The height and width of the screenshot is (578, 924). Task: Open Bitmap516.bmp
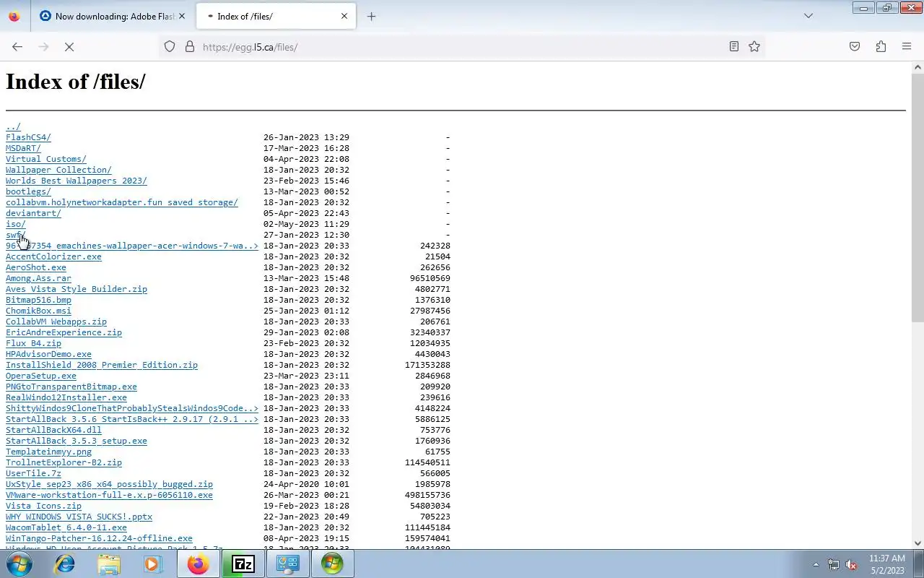(x=38, y=300)
